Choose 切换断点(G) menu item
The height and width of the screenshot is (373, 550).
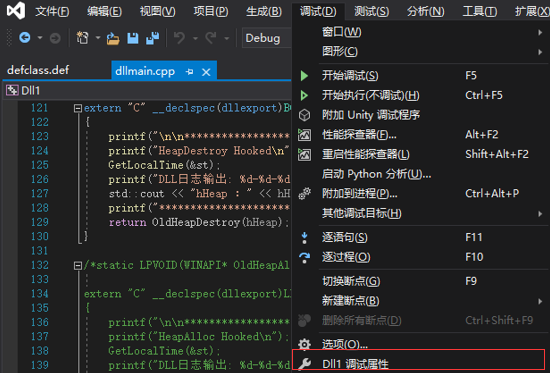421,281
